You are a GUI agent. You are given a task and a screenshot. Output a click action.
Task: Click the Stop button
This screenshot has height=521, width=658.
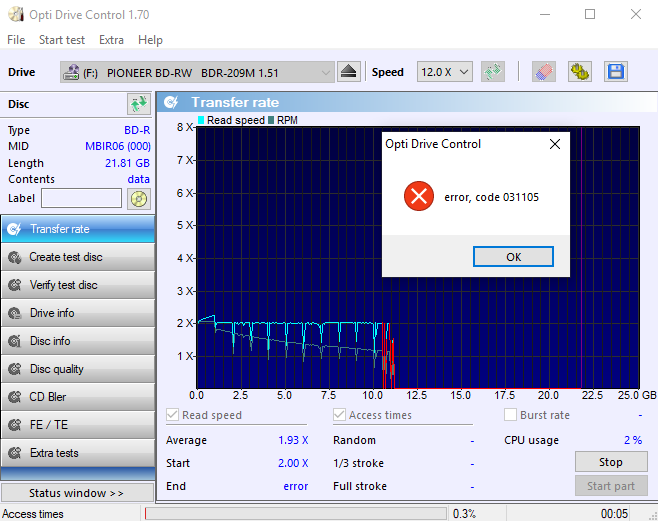click(x=611, y=462)
